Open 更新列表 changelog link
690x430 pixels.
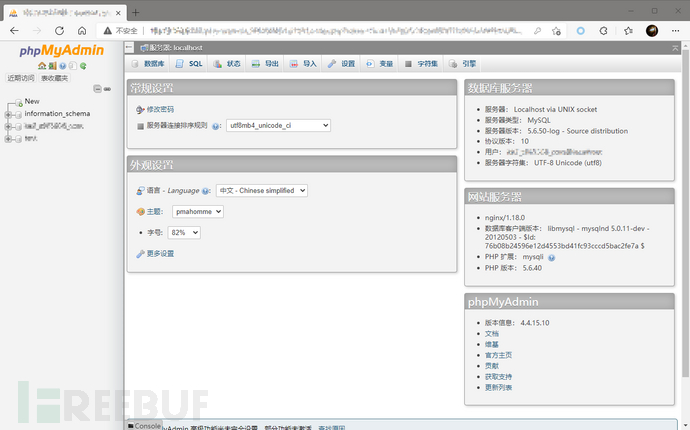[498, 387]
